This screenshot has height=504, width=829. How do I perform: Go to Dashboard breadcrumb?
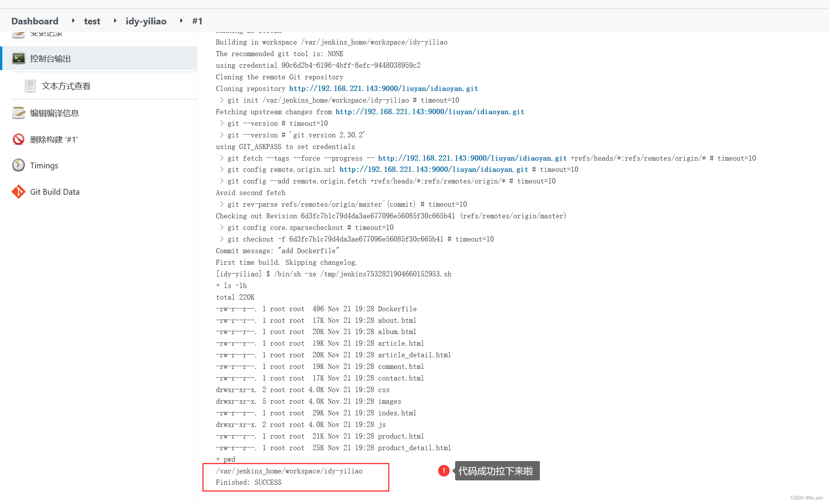point(35,21)
